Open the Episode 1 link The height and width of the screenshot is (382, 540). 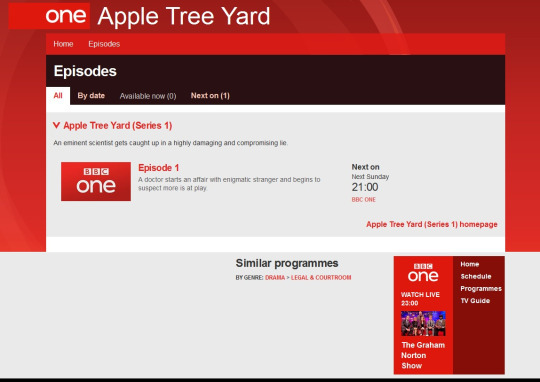158,168
